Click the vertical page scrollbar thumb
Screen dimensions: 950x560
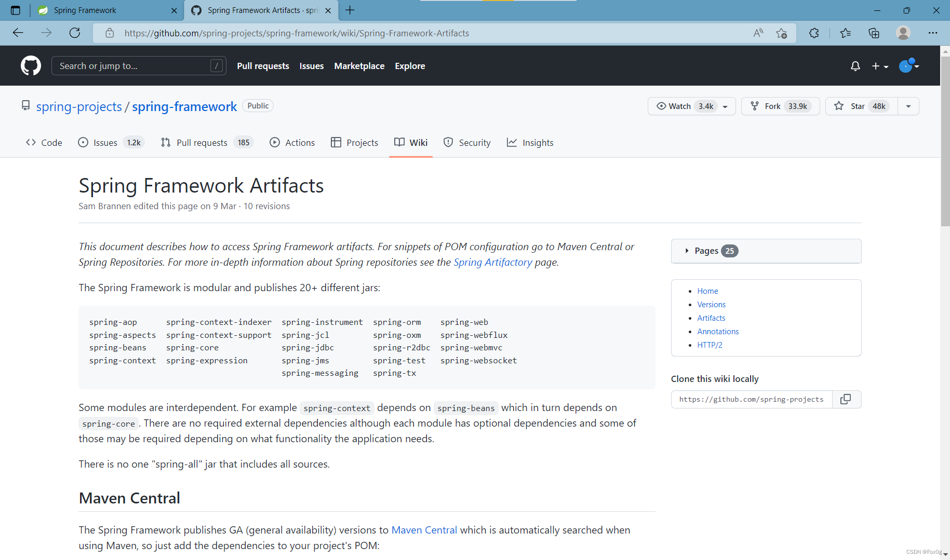[945, 141]
